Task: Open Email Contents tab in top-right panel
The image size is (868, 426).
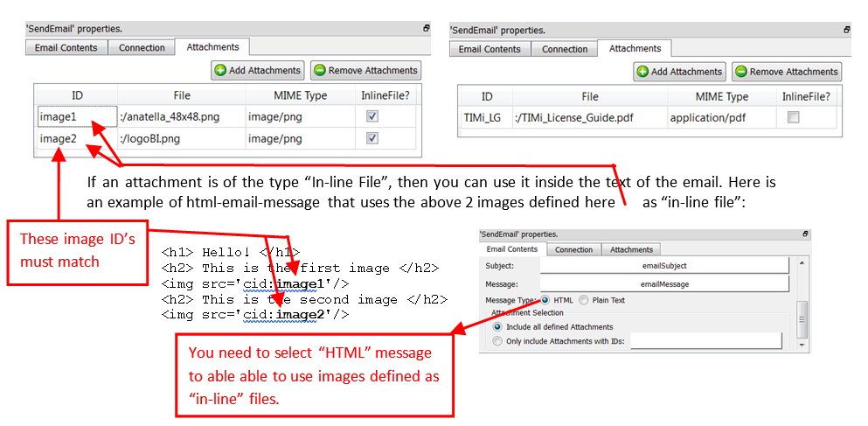Action: pos(490,49)
